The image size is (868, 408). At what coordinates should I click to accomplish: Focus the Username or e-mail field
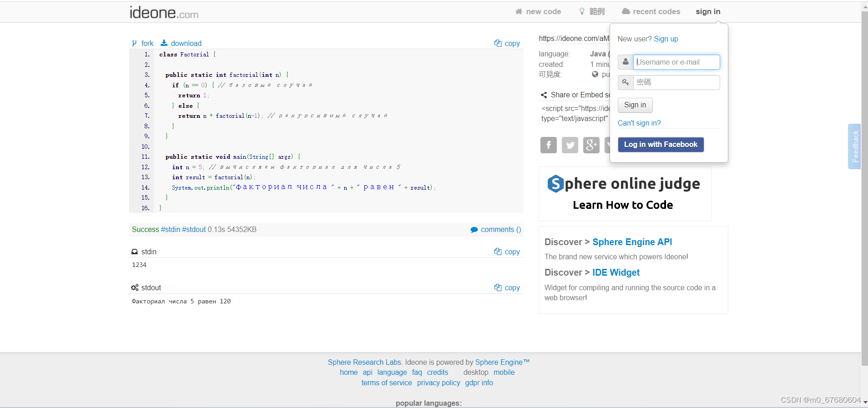(x=676, y=62)
